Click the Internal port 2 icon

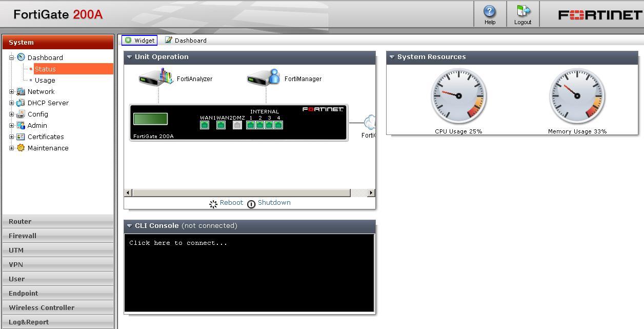pos(260,125)
